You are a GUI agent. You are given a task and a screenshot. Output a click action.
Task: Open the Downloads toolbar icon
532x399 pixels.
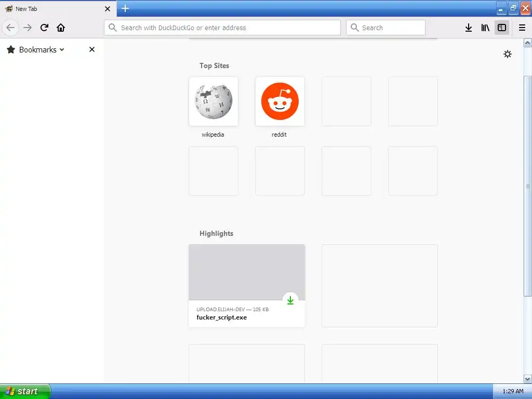[469, 28]
